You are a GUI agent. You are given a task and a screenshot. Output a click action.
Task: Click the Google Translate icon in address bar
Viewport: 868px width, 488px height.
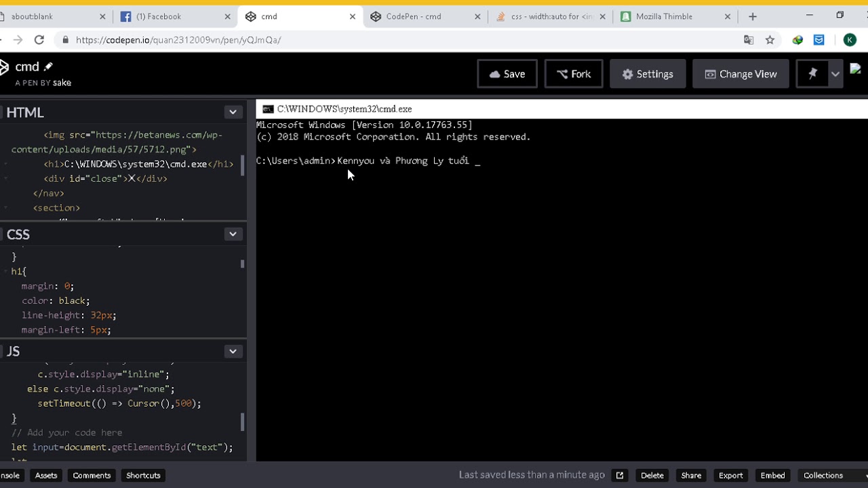coord(749,40)
